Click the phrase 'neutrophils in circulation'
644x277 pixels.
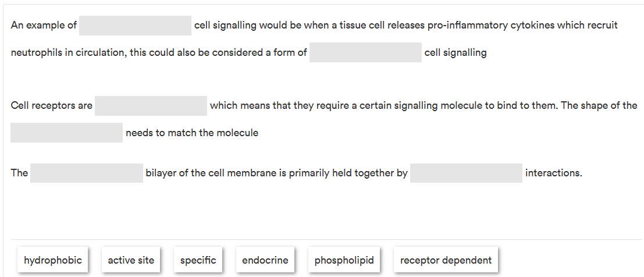coord(67,52)
